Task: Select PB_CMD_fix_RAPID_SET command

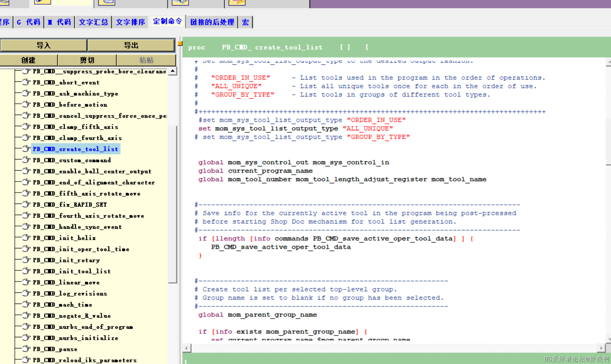Action: [70, 204]
